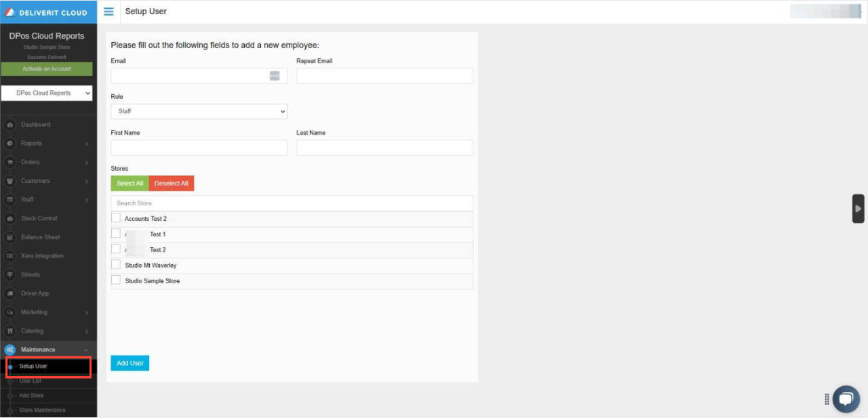
Task: Expand the Marketing submenu chevron
Action: pos(87,312)
